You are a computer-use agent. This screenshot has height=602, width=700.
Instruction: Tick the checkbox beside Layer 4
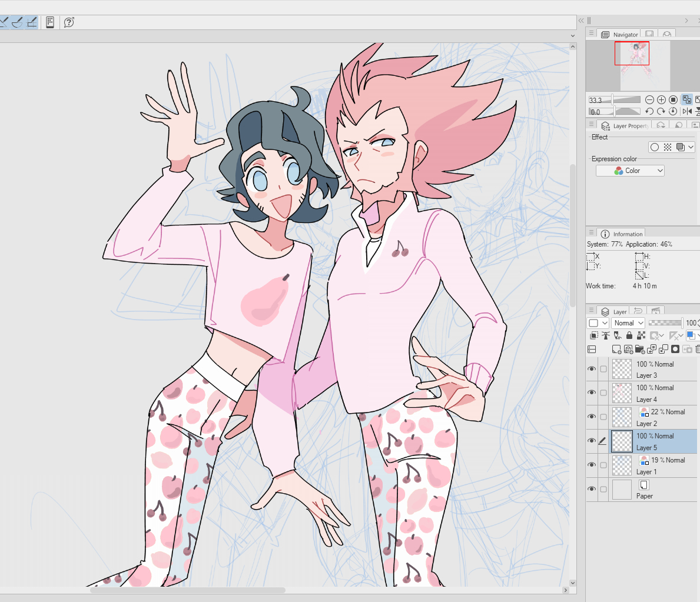(x=603, y=393)
